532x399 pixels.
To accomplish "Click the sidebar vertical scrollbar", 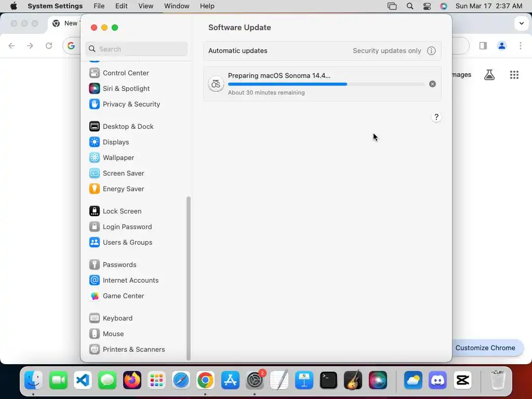I will pyautogui.click(x=189, y=278).
